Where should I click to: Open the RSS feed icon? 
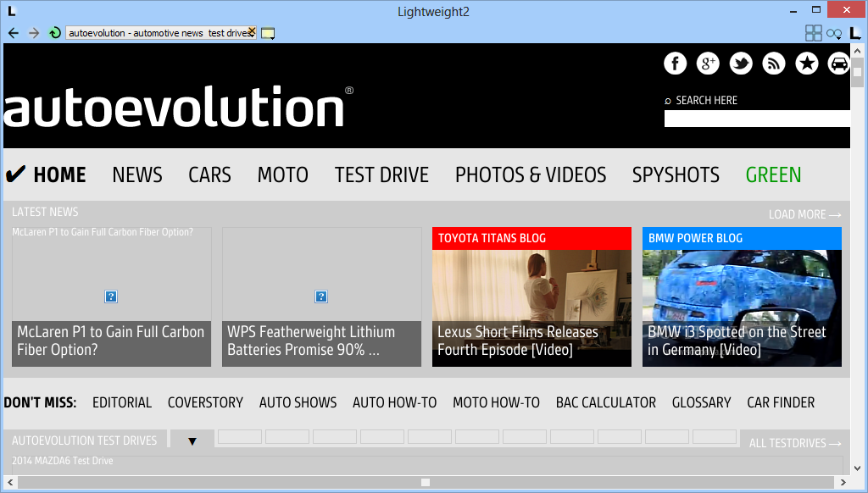pyautogui.click(x=773, y=64)
